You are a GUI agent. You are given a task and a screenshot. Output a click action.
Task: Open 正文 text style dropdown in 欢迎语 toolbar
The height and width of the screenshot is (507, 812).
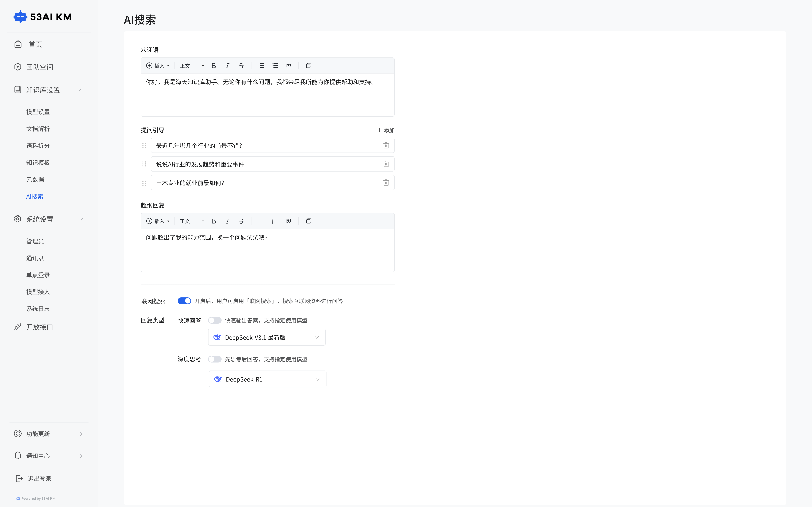click(x=192, y=66)
